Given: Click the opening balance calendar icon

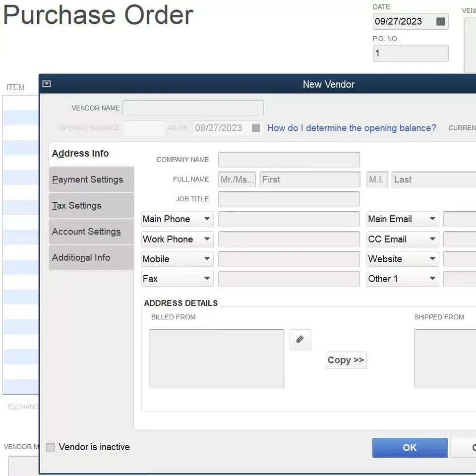Looking at the screenshot, I should point(256,128).
